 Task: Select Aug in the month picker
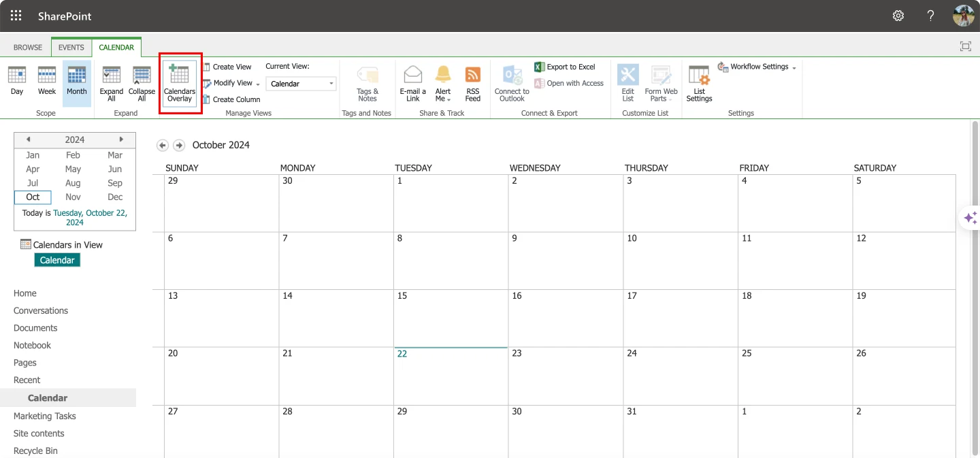point(73,183)
